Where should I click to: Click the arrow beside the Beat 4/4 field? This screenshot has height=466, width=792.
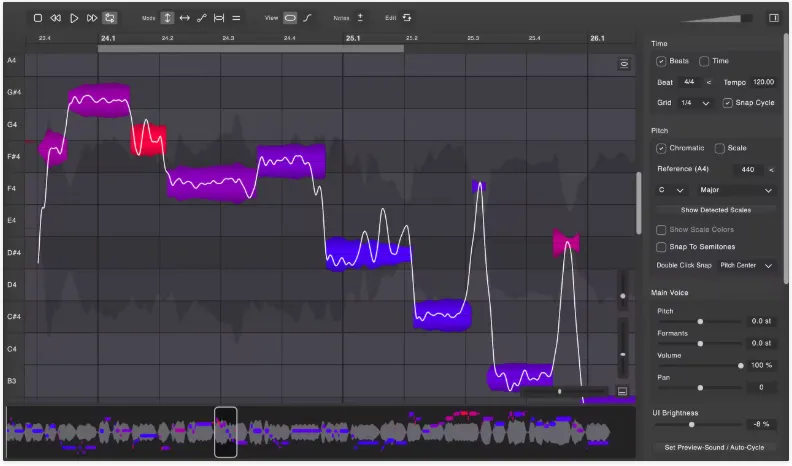coord(709,82)
